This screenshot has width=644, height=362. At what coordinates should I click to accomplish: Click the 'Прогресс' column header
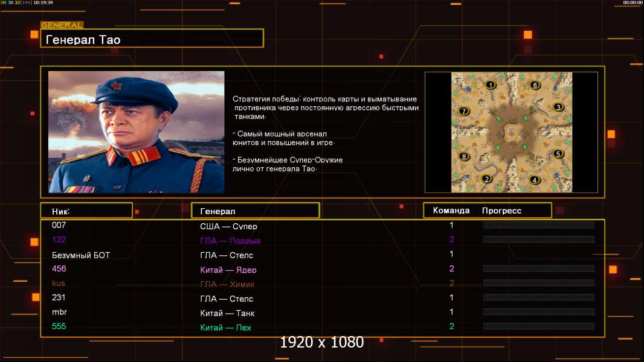(501, 211)
